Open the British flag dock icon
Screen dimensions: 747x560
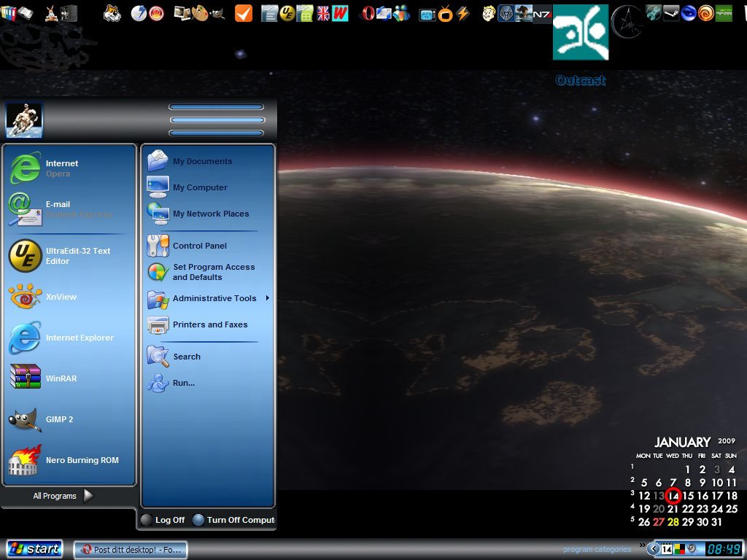323,13
